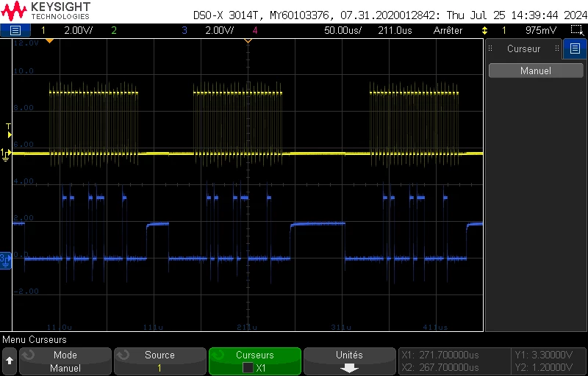Click the 50.00us/ timebase value
Screen dimensions: 588x376
tap(343, 30)
